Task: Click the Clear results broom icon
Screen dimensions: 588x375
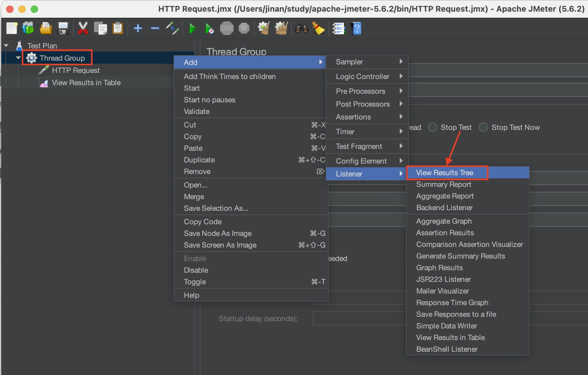Action: coord(264,28)
